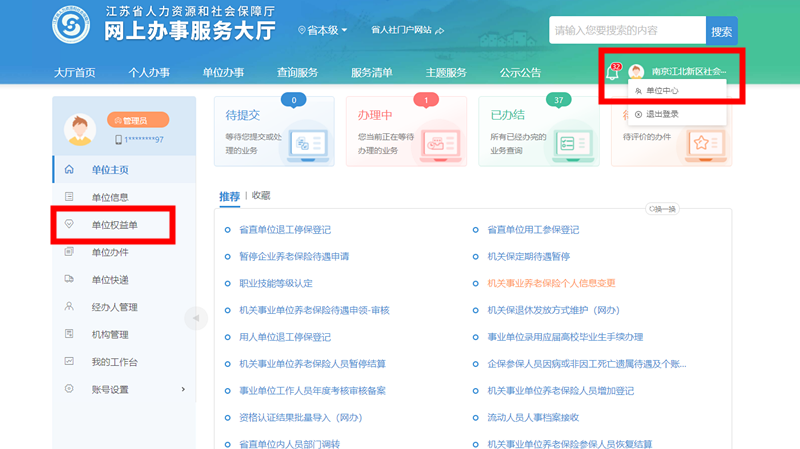
Task: Open 公示公告 navigation menu
Action: (520, 72)
